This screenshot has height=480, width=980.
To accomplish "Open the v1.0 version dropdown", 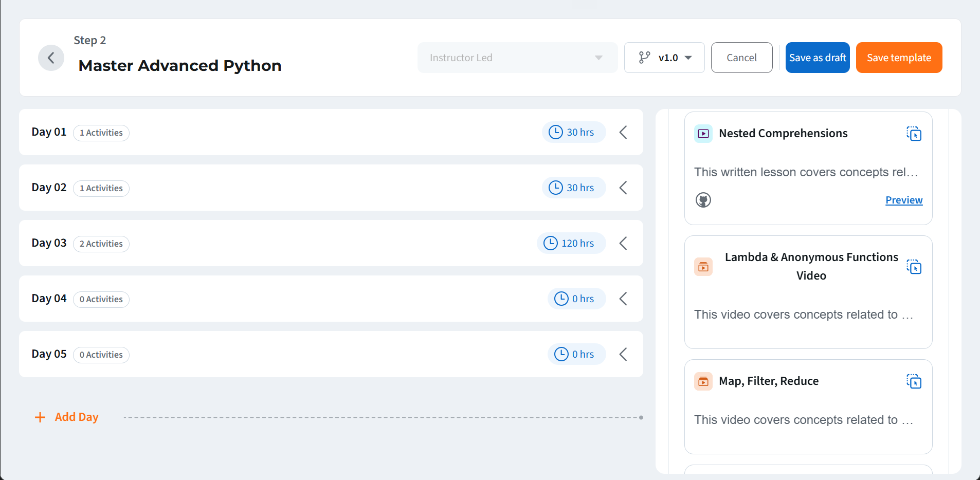I will click(x=664, y=58).
